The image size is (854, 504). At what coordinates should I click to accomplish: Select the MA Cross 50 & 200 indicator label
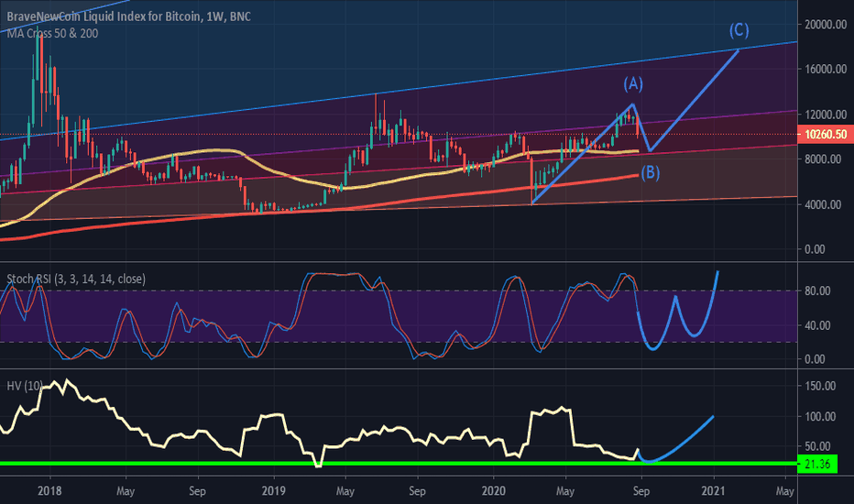point(52,33)
